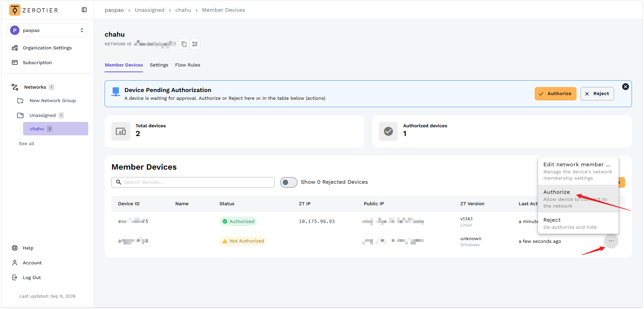Go to Subscription page
The image size is (644, 309).
37,62
